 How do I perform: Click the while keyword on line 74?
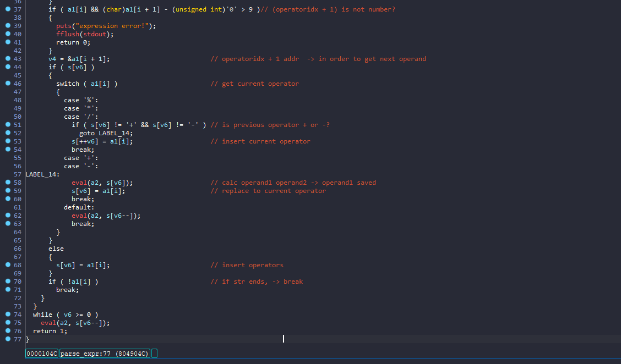tap(42, 315)
